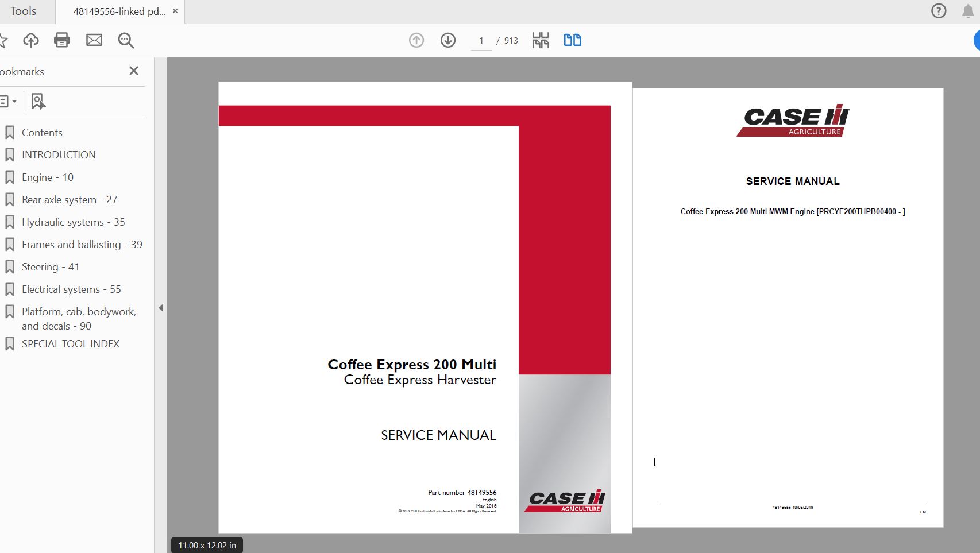Click the bookmark icon beside Hydraulic systems - 35

10,222
